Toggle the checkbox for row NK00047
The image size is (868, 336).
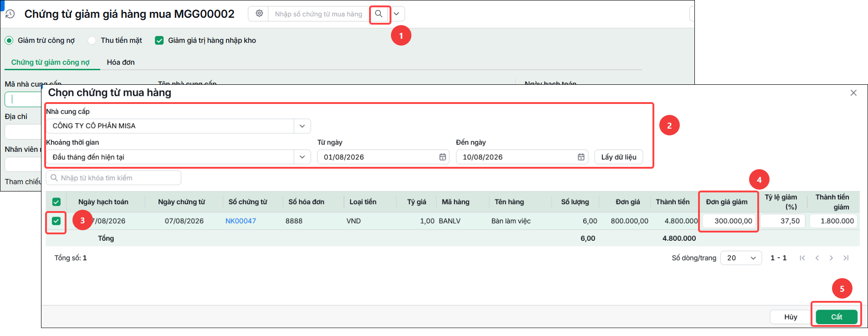(x=56, y=221)
